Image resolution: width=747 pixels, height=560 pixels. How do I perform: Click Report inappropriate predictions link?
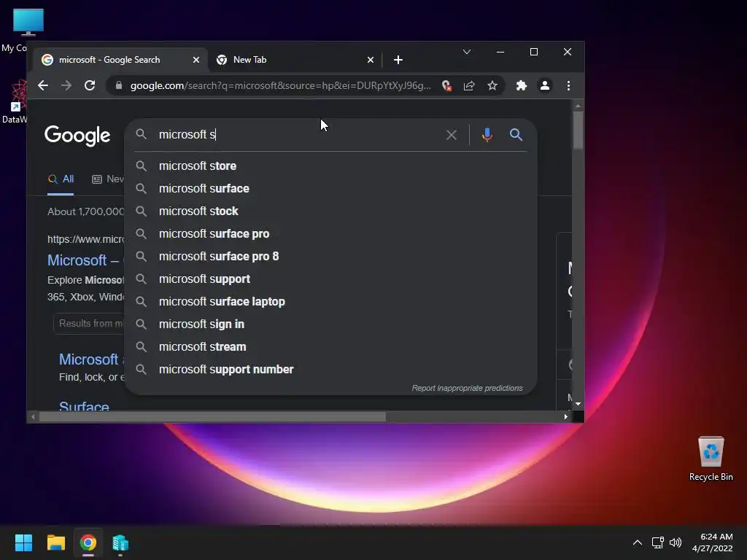coord(467,388)
